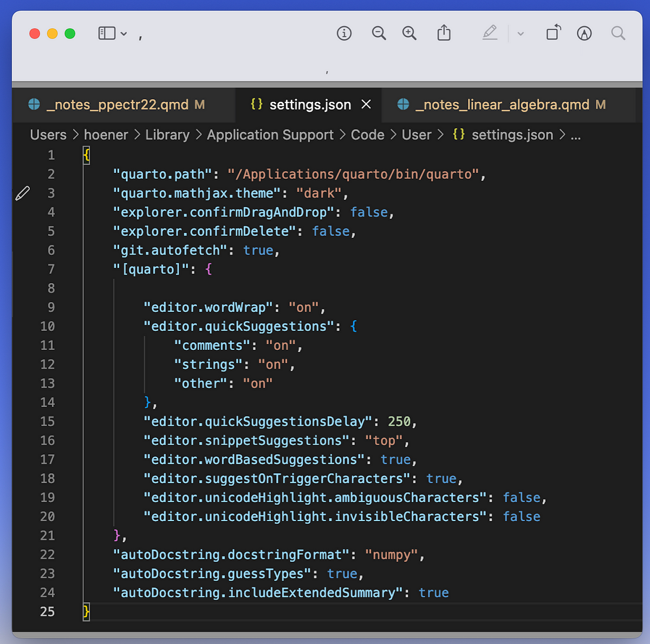Click Application Support breadcrumb
Image resolution: width=650 pixels, height=644 pixels.
[x=270, y=135]
